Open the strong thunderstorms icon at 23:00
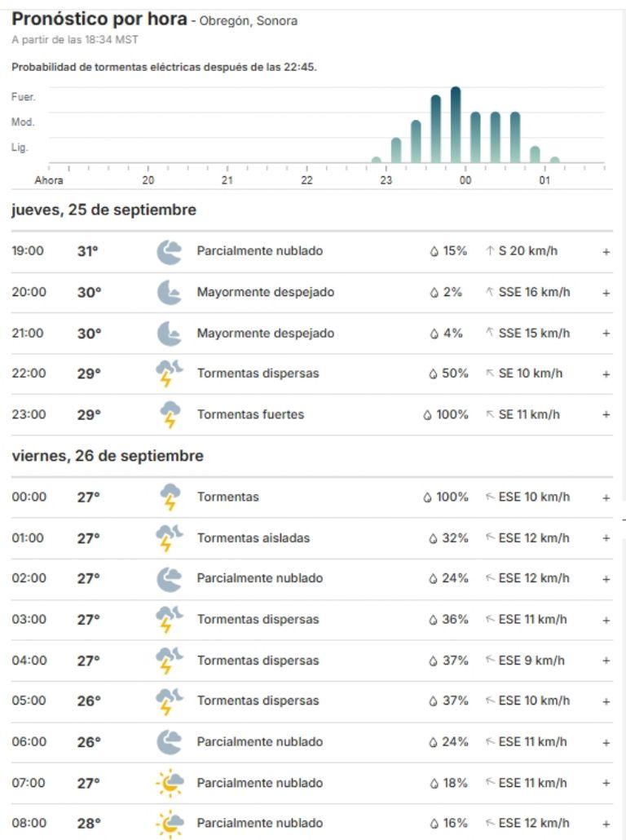Viewport: 626px width, 840px height. point(169,413)
